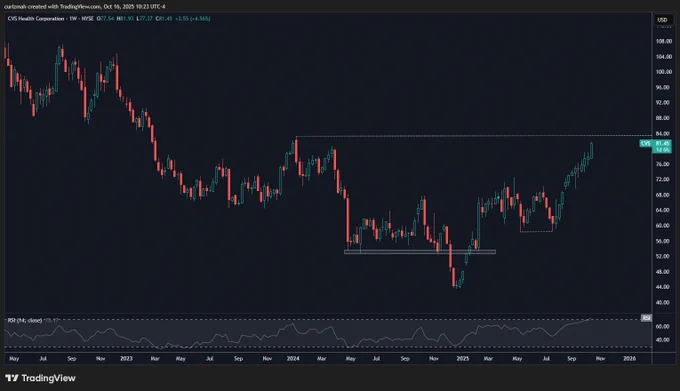Select the RSI (14, close) indicator legend

click(25, 320)
